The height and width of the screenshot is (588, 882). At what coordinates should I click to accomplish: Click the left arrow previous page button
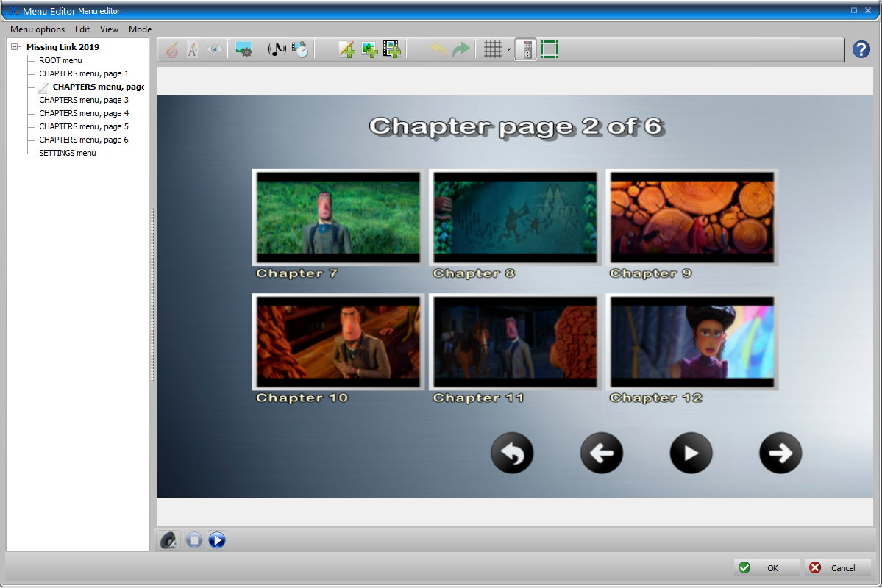pos(601,453)
